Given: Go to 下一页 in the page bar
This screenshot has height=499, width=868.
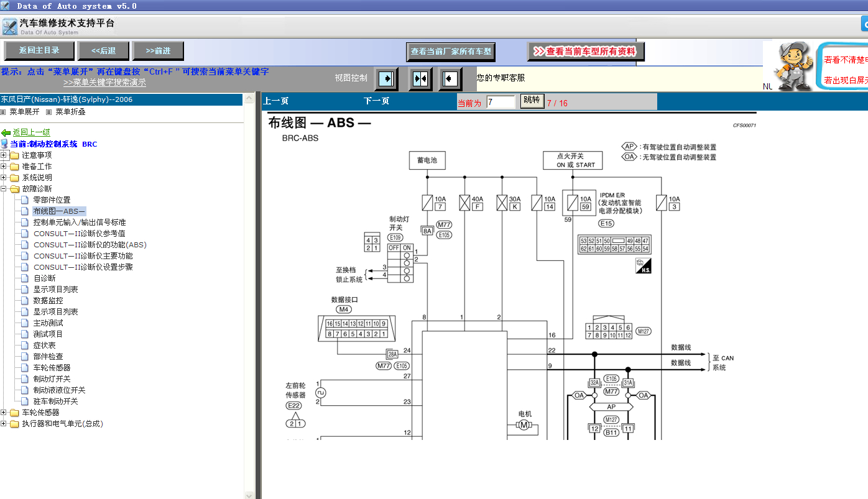Looking at the screenshot, I should pyautogui.click(x=377, y=101).
